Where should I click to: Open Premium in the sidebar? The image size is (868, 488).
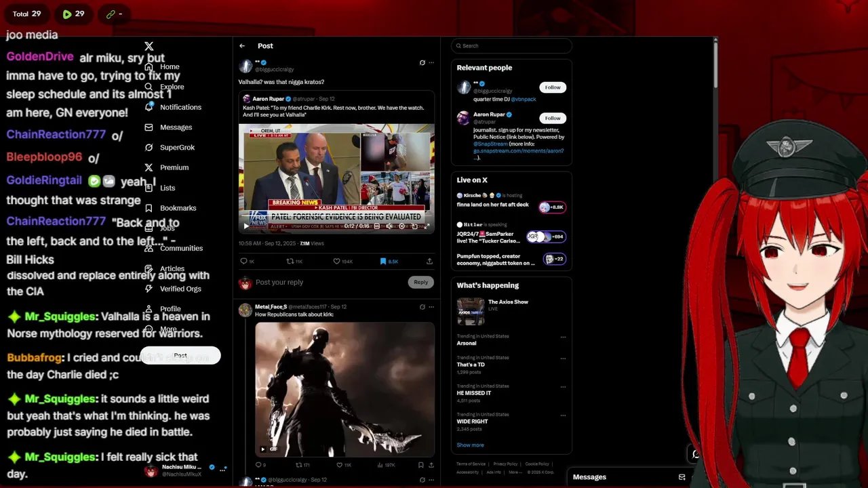(x=166, y=167)
